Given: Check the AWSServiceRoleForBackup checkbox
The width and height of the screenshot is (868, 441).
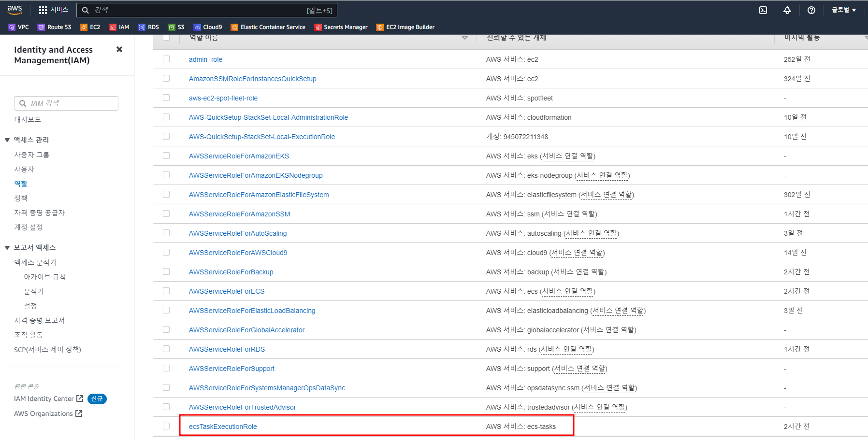Looking at the screenshot, I should pyautogui.click(x=166, y=271).
